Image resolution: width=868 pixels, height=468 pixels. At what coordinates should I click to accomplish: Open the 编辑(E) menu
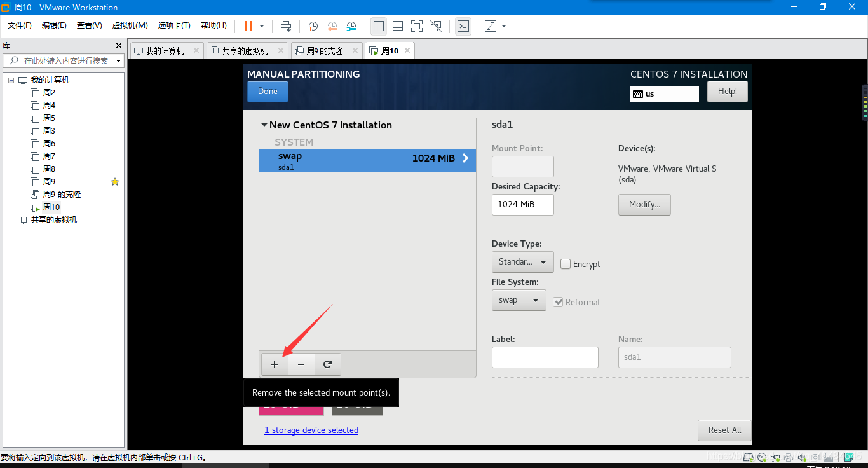click(x=54, y=25)
